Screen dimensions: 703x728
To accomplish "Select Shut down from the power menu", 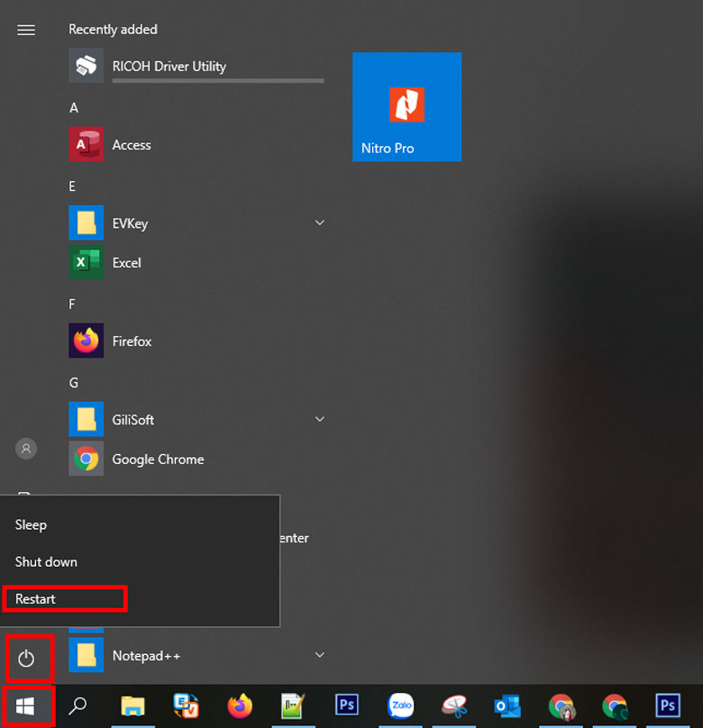I will click(x=47, y=561).
